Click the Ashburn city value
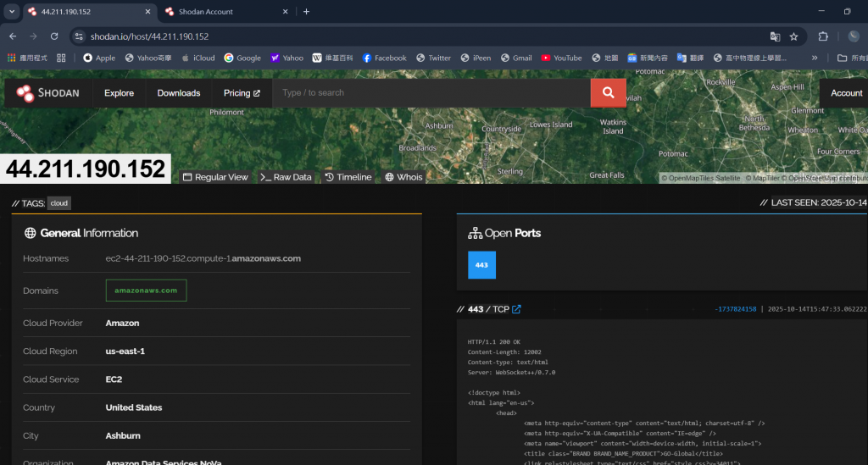 pyautogui.click(x=123, y=435)
